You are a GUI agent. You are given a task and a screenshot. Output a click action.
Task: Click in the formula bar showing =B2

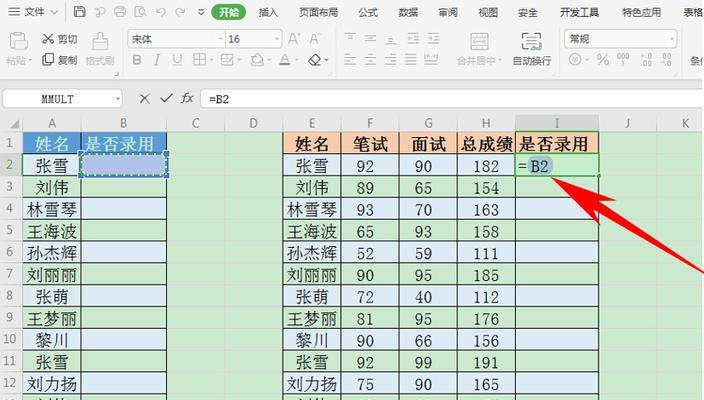[x=452, y=99]
